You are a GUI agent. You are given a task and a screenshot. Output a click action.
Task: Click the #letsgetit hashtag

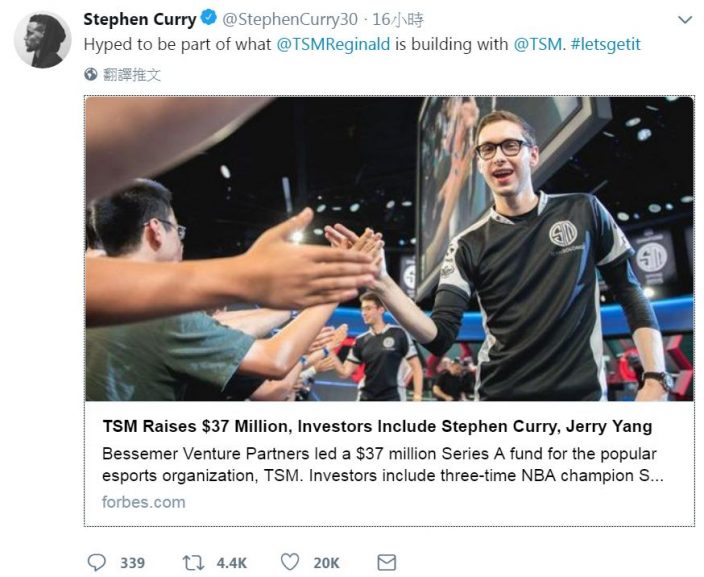tap(606, 44)
